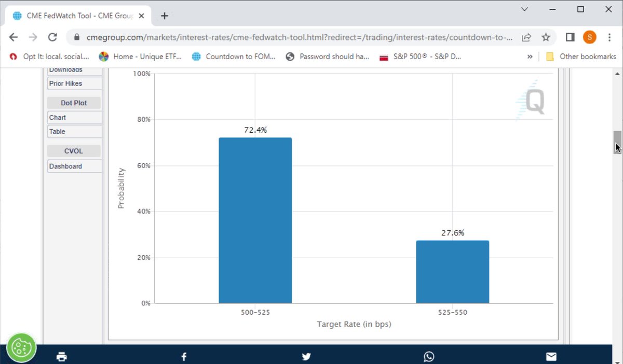Click the page vertical scrollbar thumb
This screenshot has height=364, width=623.
[x=617, y=142]
